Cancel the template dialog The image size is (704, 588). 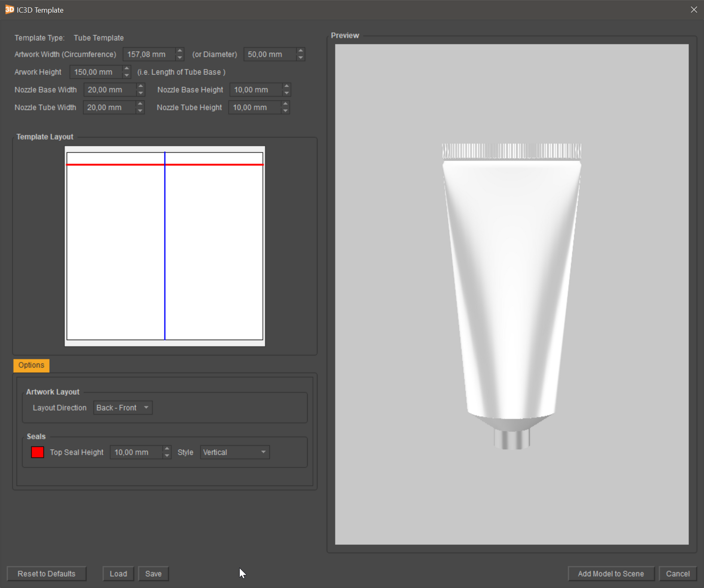coord(678,574)
